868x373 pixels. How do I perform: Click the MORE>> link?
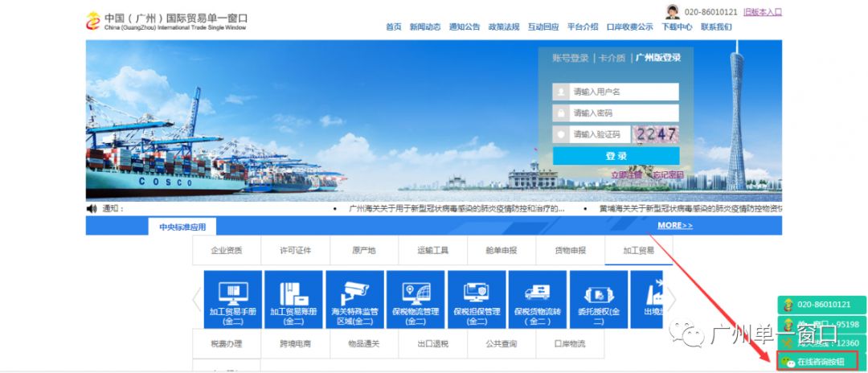click(x=675, y=225)
